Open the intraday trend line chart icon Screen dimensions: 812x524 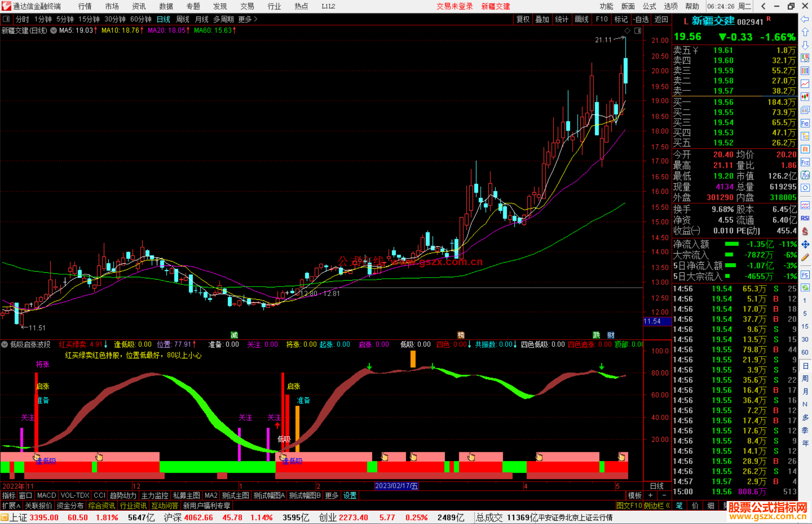[x=805, y=84]
